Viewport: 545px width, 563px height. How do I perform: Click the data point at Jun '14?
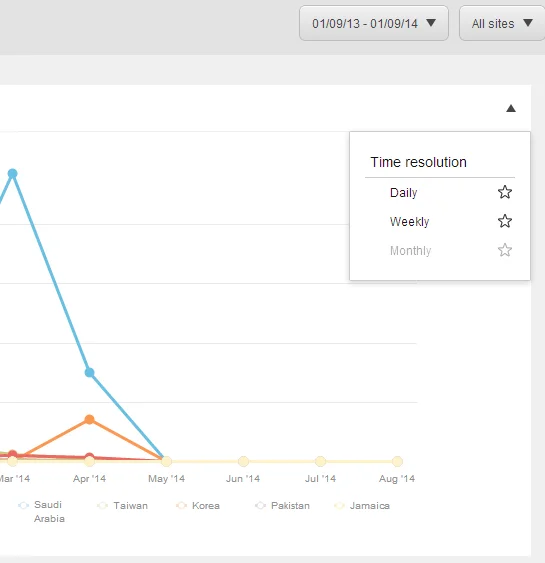coord(243,461)
